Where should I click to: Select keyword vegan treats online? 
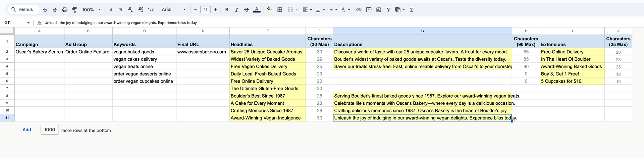point(144,66)
